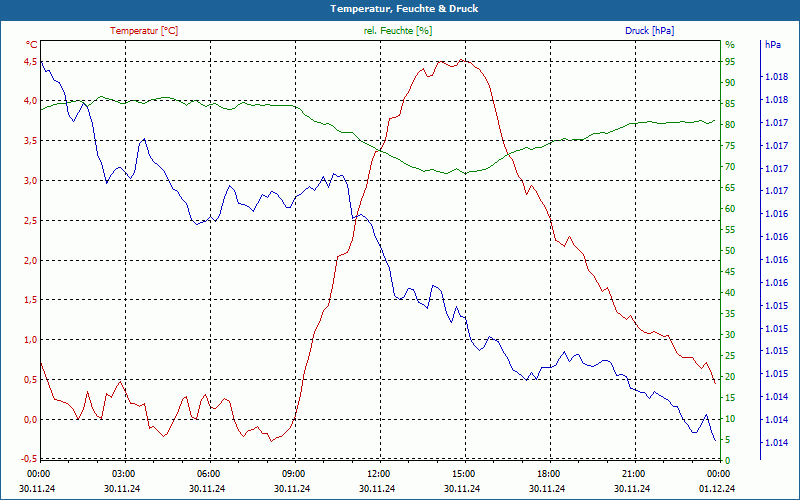Click the '2,5' temperature axis value

click(31, 220)
